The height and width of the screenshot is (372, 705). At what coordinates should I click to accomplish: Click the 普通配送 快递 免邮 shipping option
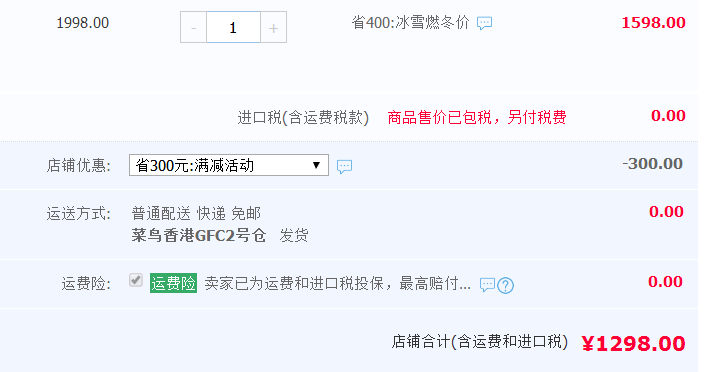[x=196, y=213]
